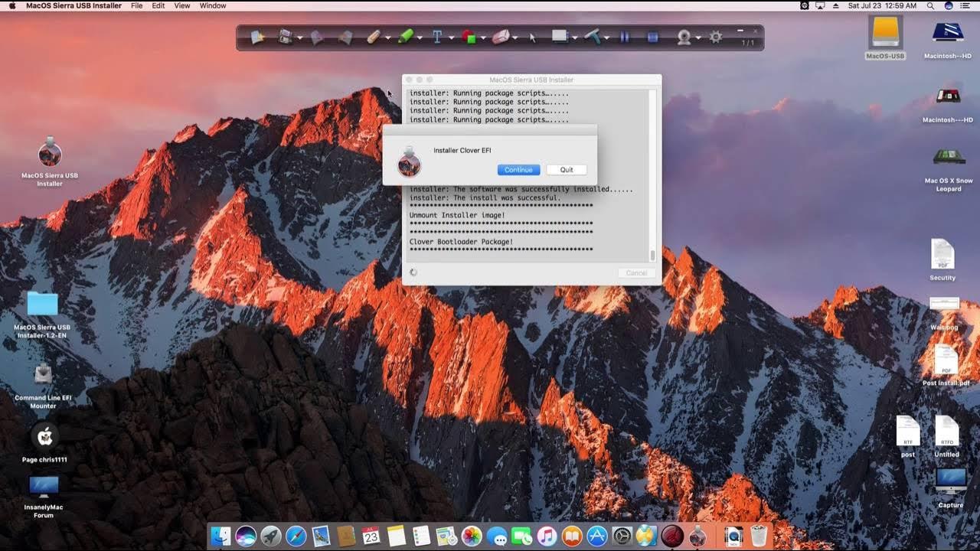Open Launchpad from the Dock
This screenshot has height=551, width=980.
point(271,536)
